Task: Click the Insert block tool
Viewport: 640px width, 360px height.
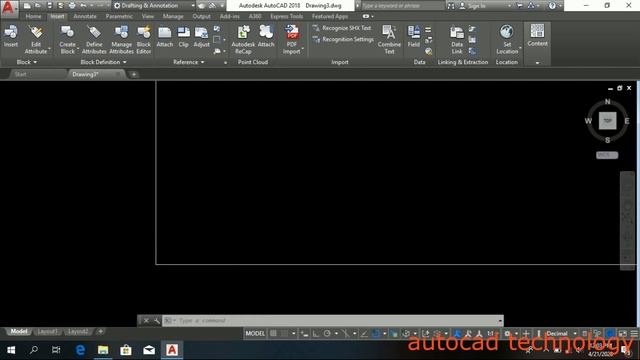Action: (11, 36)
